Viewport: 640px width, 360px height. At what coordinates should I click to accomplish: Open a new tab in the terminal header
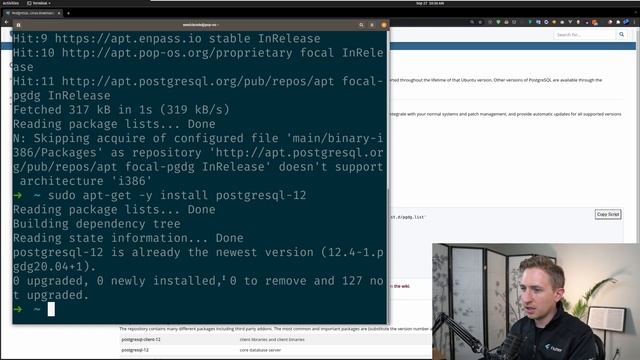coord(18,25)
